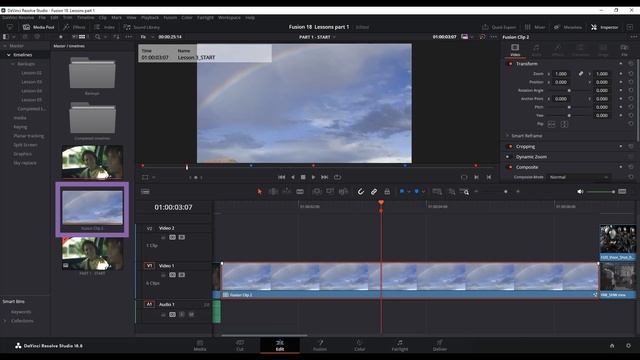Activate the Trim Edit Mode tool
Viewport: 640px width, 360px height.
(273, 191)
